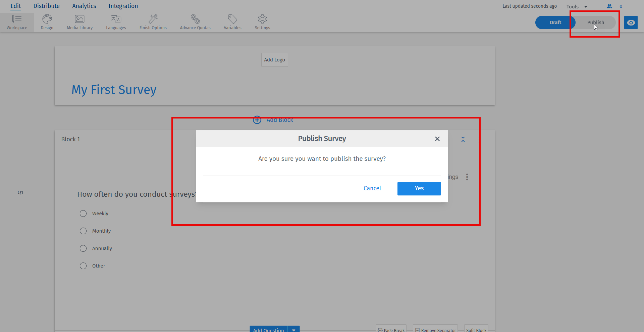Open the Design panel
The width and height of the screenshot is (644, 332).
pos(47,22)
